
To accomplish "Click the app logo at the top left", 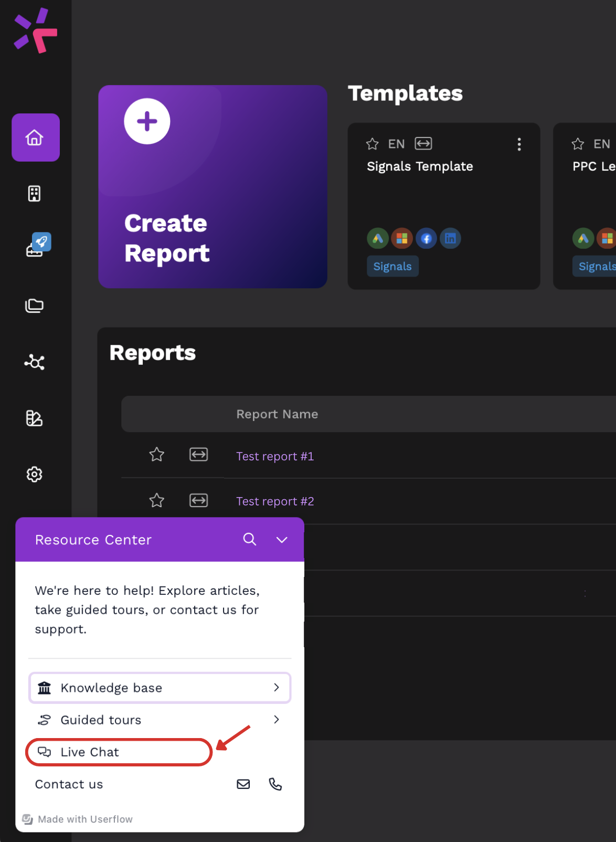I will [35, 30].
